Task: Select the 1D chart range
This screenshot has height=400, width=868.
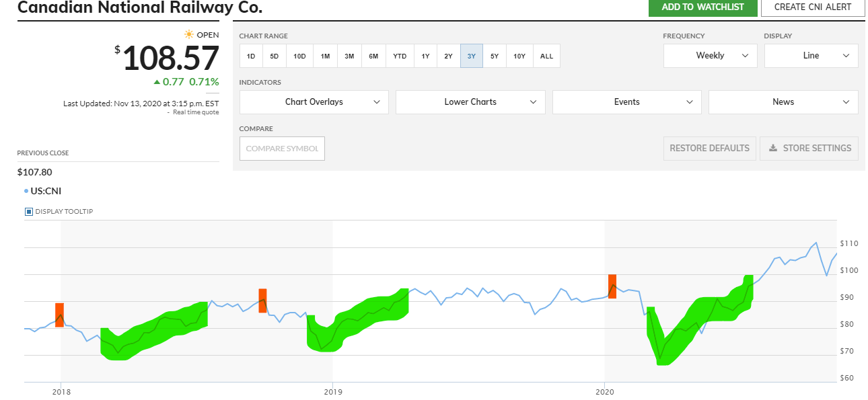Action: (250, 56)
